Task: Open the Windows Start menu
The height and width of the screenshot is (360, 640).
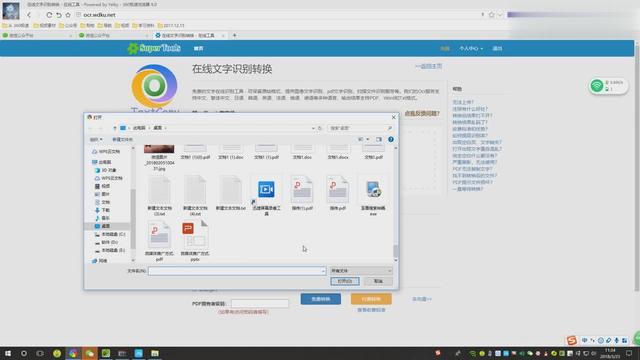Action: click(7, 353)
